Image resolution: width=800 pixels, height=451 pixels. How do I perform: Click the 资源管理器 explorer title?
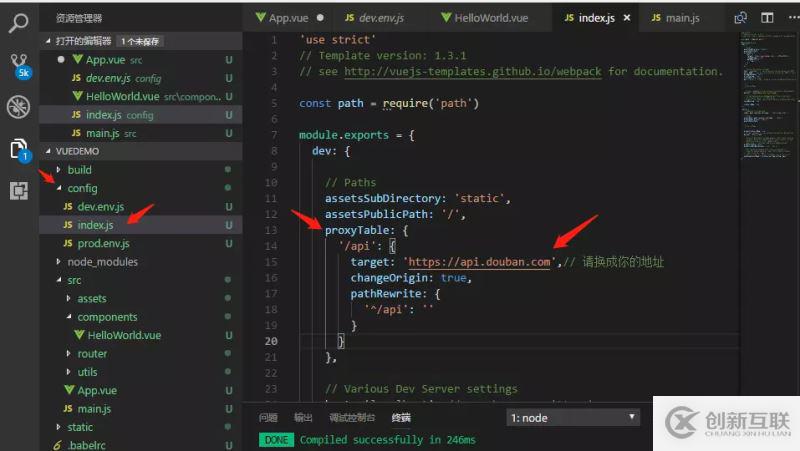pos(79,18)
